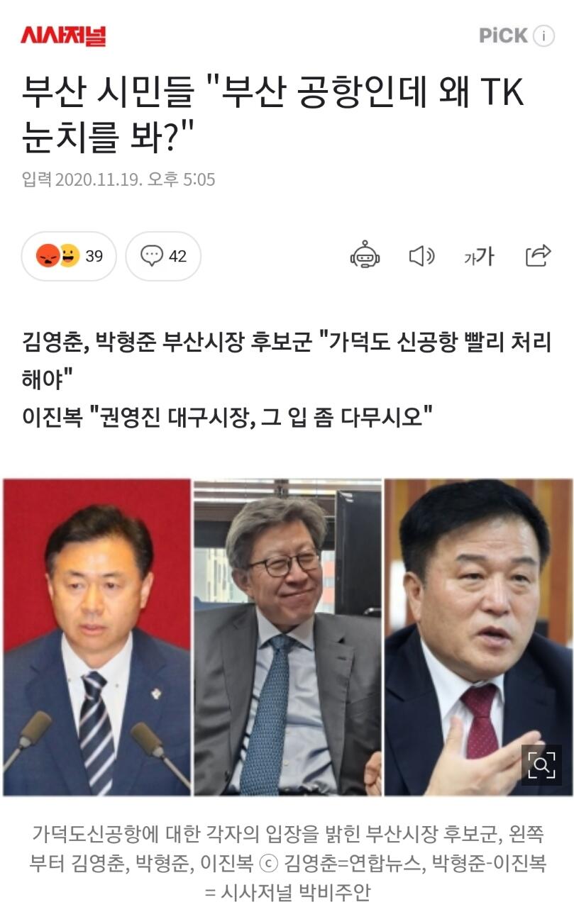This screenshot has width=574, height=924.
Task: Open the right photo of 이진복
Action: tap(478, 637)
